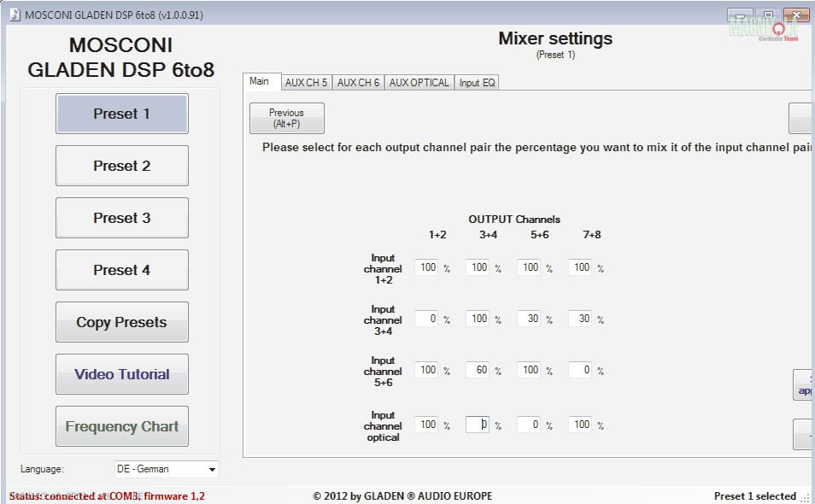
Task: Click the 'OUTPUT Channels' label
Action: (x=514, y=220)
